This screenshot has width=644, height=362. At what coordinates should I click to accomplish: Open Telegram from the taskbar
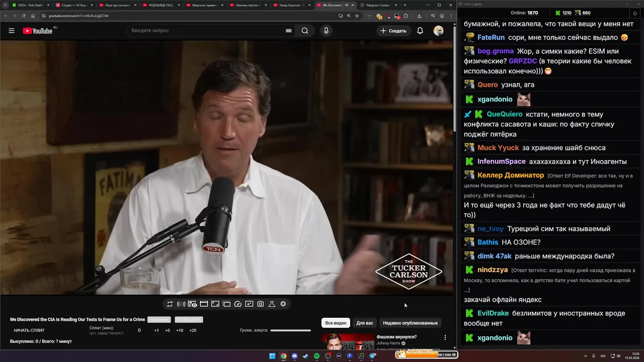(373, 356)
